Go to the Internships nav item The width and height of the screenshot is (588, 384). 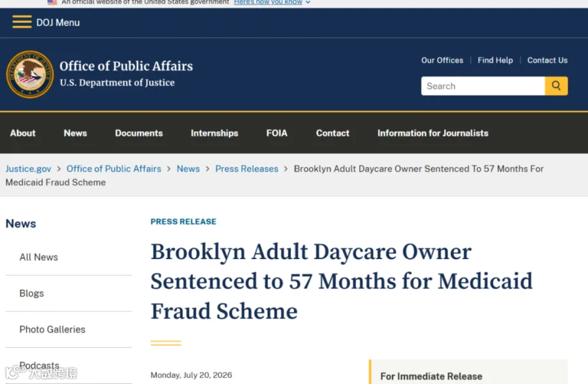[214, 133]
